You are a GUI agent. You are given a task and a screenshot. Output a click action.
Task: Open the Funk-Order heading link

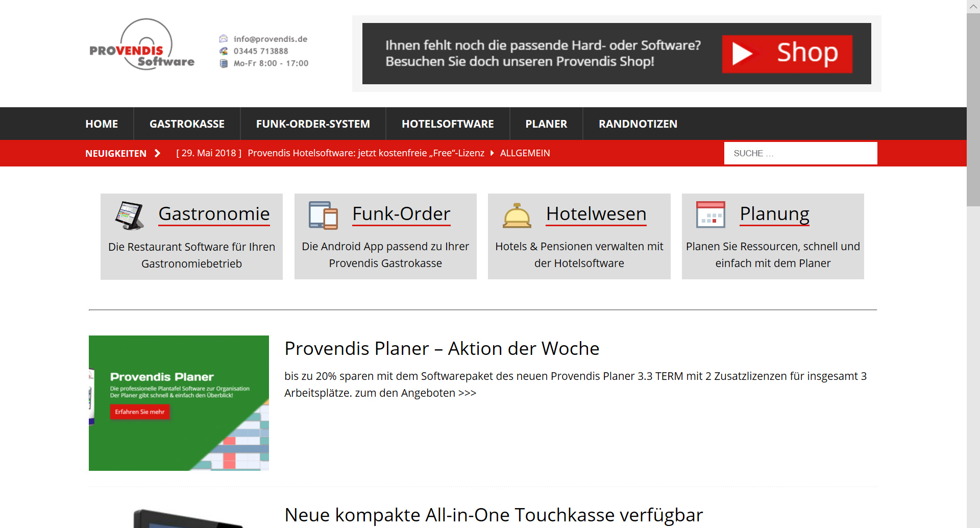click(402, 213)
